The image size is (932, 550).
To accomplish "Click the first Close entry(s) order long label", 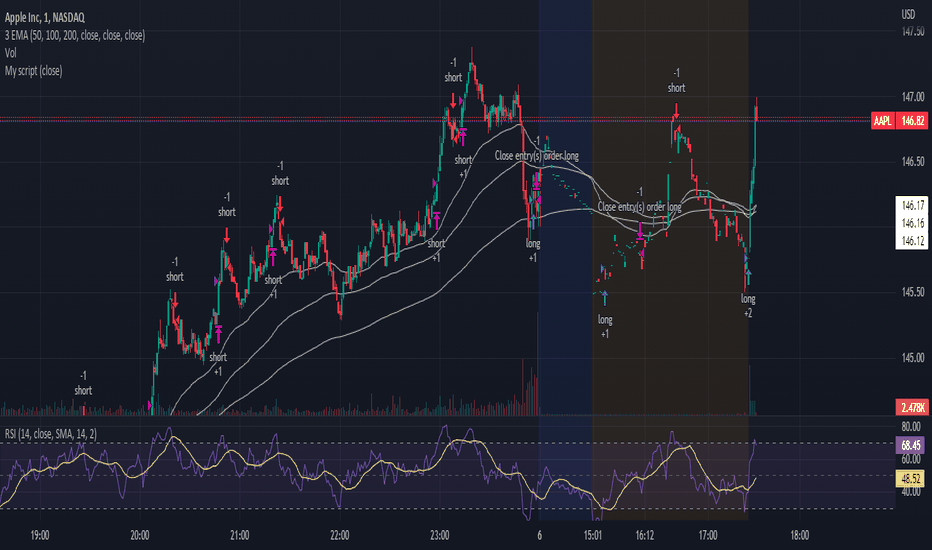I will 537,156.
